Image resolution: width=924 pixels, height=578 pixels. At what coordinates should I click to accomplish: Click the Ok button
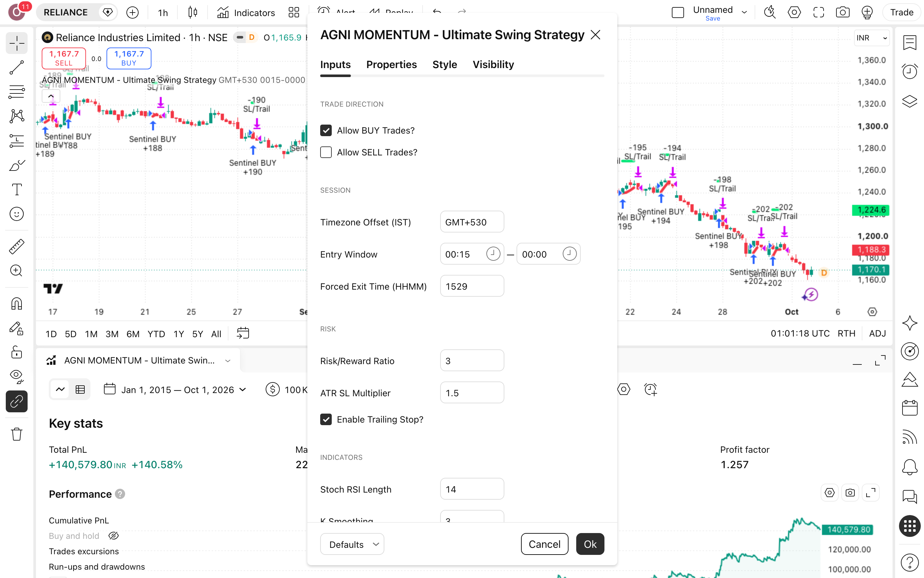point(590,544)
